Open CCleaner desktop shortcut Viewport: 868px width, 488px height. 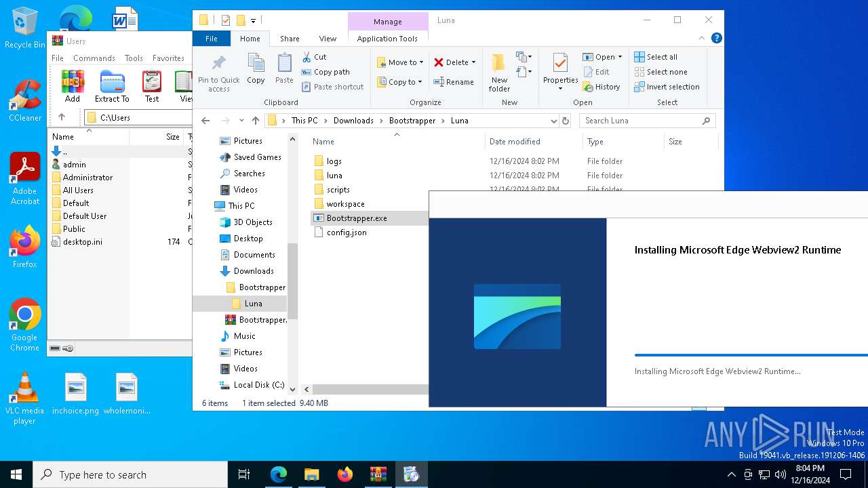point(25,100)
